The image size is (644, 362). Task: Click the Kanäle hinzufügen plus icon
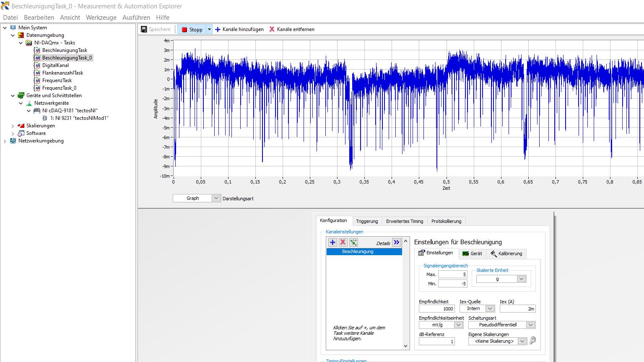pos(218,29)
